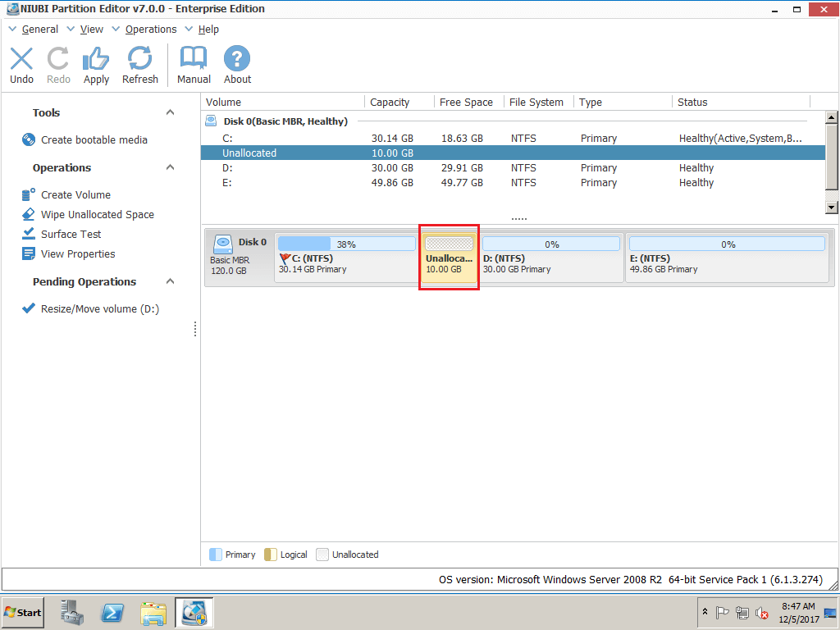This screenshot has height=630, width=840.
Task: Select the Unallocated row in volume list
Action: (x=514, y=153)
